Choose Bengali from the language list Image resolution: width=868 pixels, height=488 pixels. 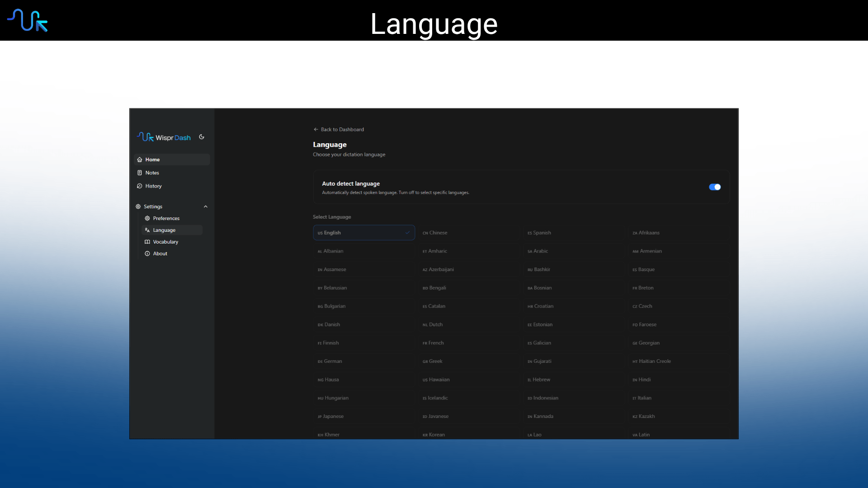(x=469, y=288)
